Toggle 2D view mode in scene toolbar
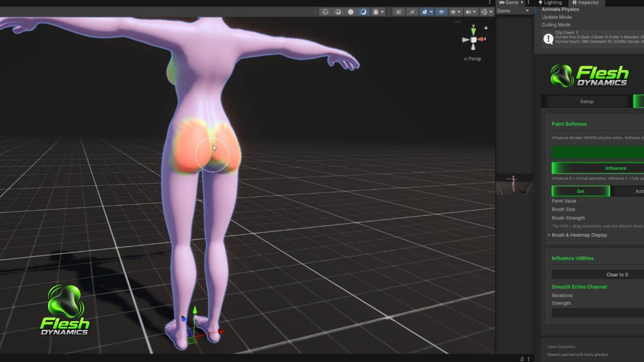The height and width of the screenshot is (362, 644). click(x=399, y=11)
